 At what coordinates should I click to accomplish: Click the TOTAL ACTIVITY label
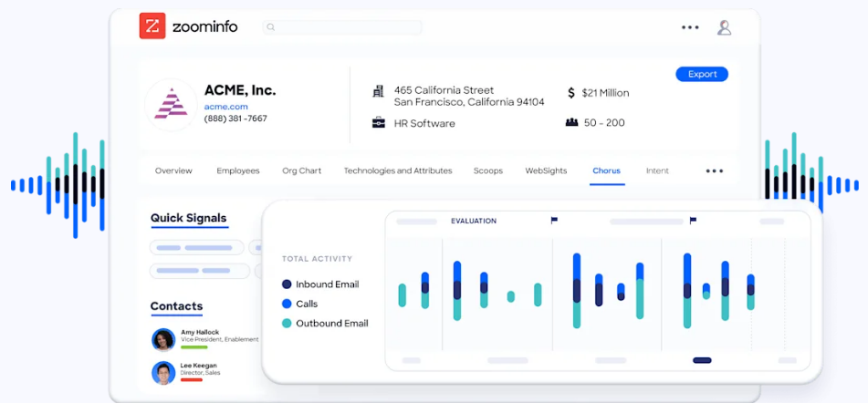[318, 259]
